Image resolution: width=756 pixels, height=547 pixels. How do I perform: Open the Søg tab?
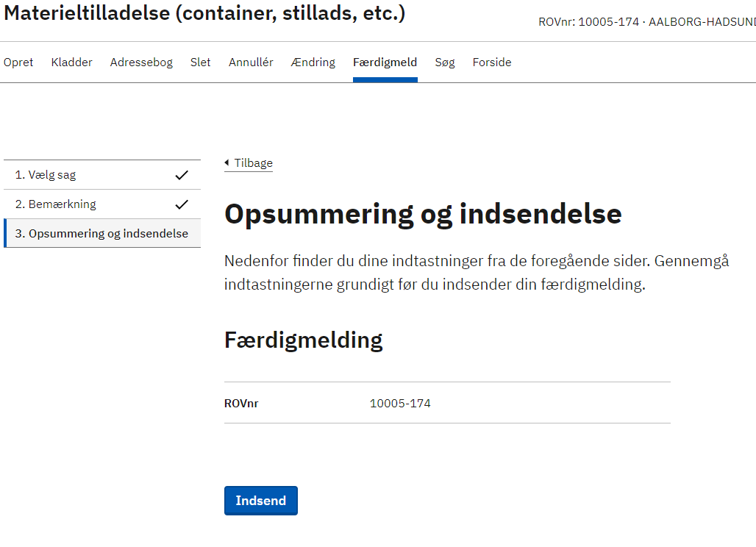445,62
